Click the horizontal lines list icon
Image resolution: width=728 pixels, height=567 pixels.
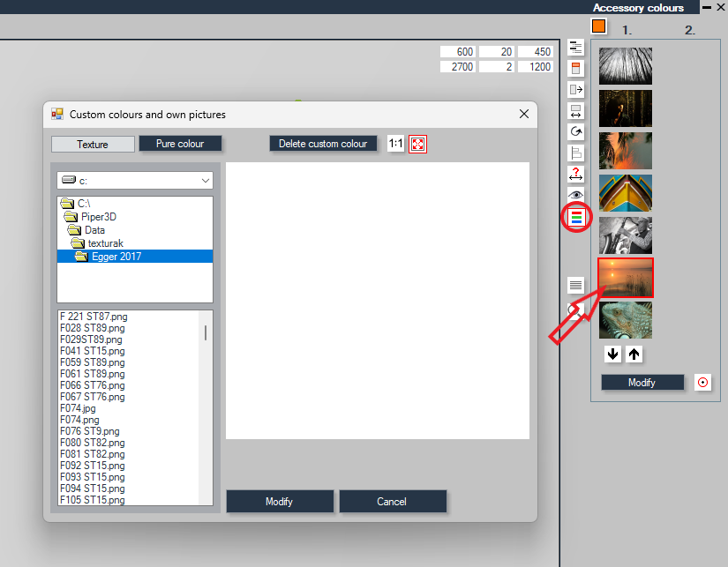click(x=575, y=285)
